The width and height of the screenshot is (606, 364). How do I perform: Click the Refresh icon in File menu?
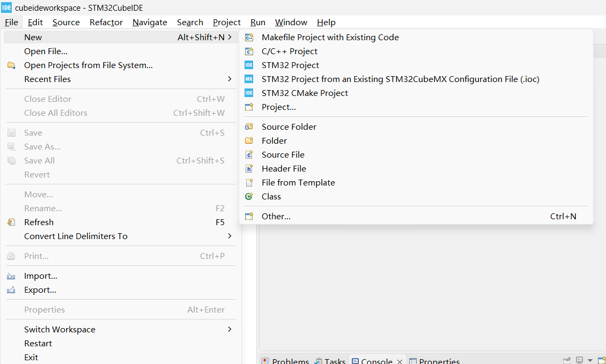point(11,222)
